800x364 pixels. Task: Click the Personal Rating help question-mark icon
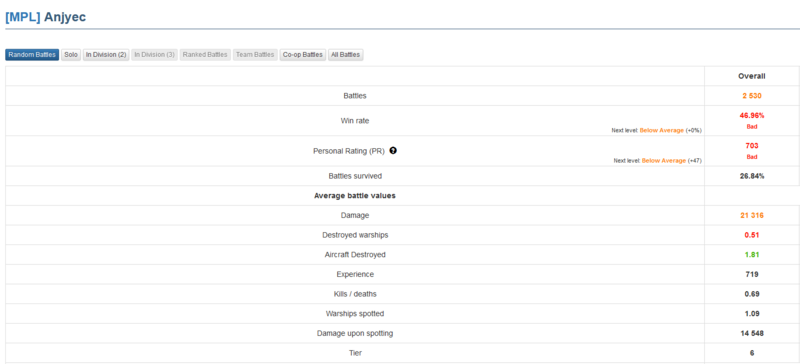point(393,151)
